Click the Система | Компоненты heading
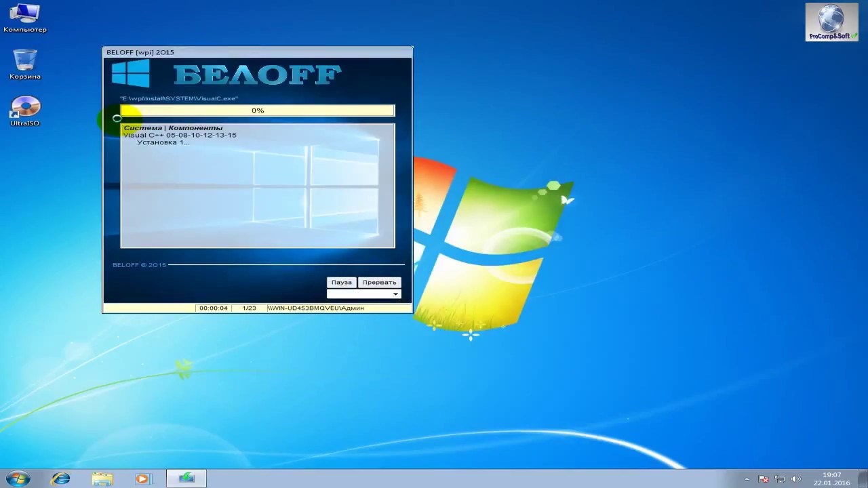This screenshot has width=868, height=488. click(173, 127)
